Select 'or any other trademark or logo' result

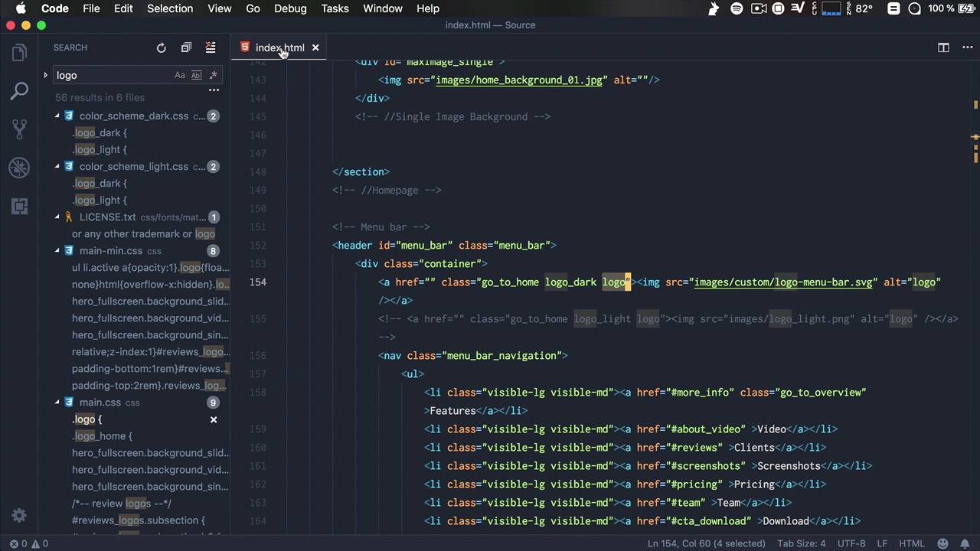[143, 233]
